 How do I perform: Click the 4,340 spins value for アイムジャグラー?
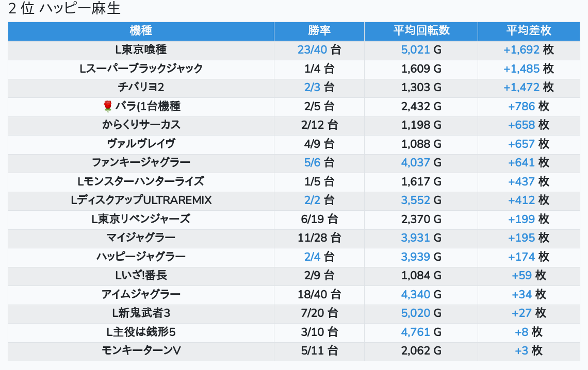[x=415, y=294]
